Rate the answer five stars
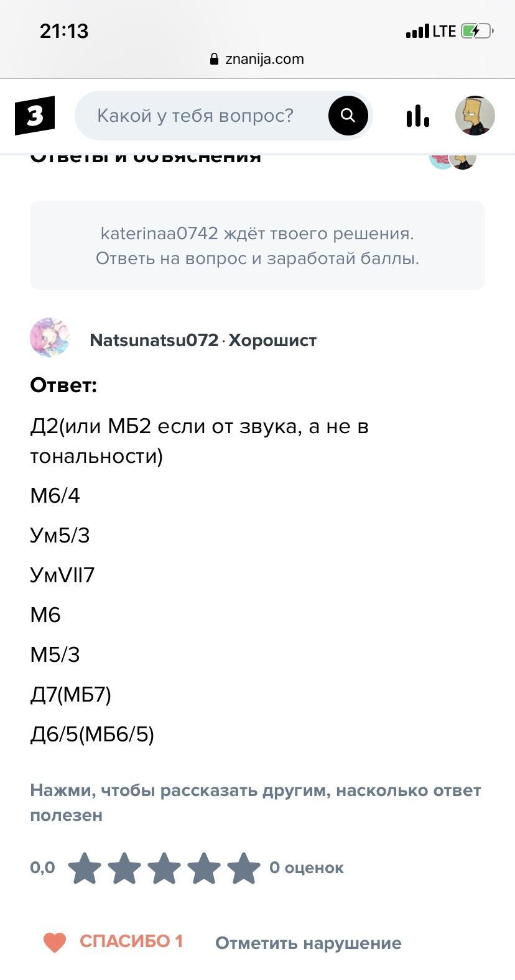 point(244,868)
